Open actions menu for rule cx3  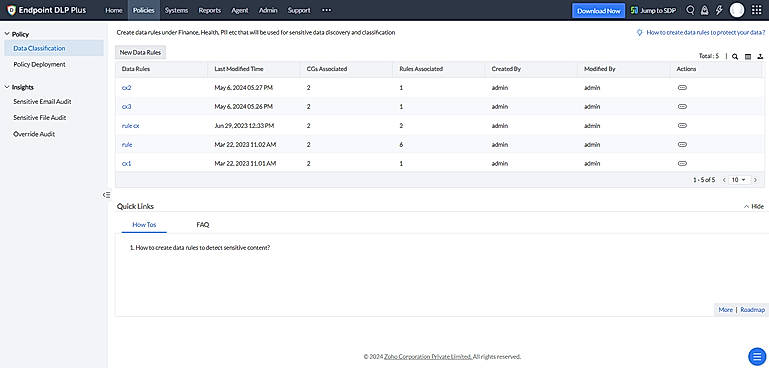click(682, 106)
